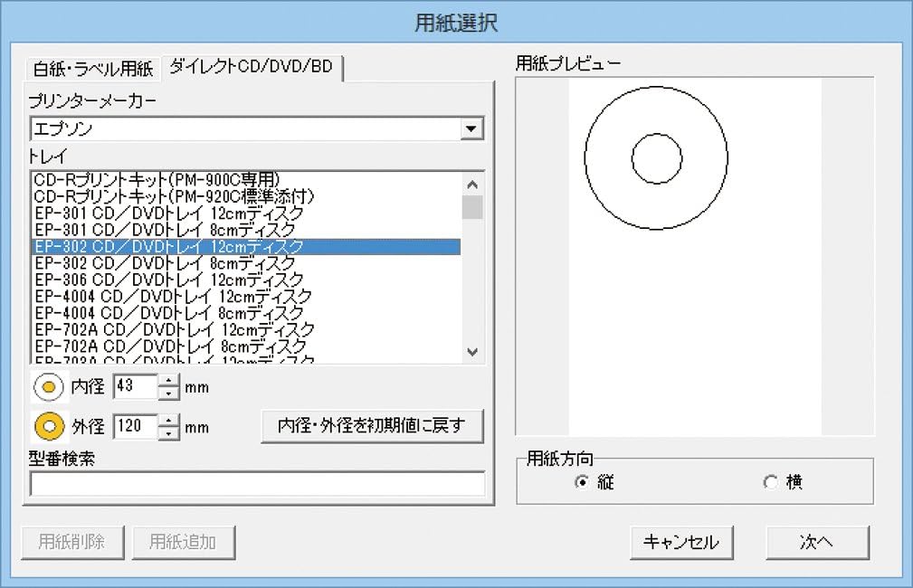Switch to the 白紙・ラベル用紙 tab
Viewport: 913px width, 588px height.
click(x=94, y=69)
